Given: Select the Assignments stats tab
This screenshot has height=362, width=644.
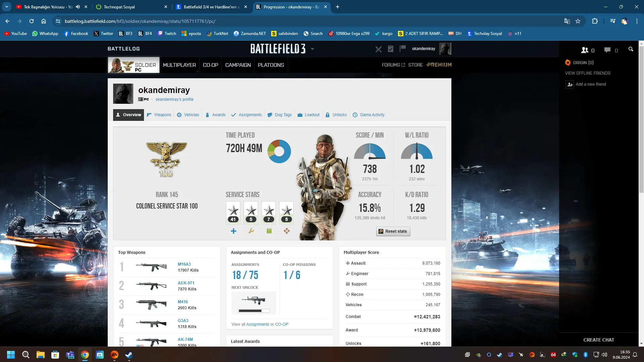Looking at the screenshot, I should (x=247, y=115).
